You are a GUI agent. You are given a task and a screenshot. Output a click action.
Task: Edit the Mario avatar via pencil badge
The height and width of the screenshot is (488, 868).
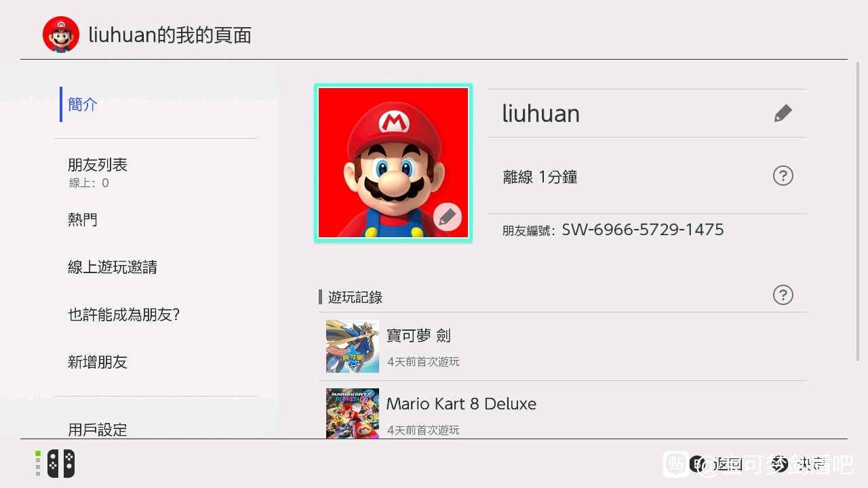tap(448, 217)
